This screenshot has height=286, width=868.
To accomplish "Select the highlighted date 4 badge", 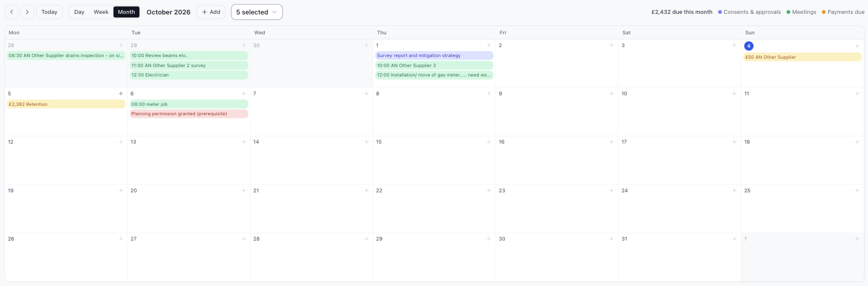I will coord(748,46).
